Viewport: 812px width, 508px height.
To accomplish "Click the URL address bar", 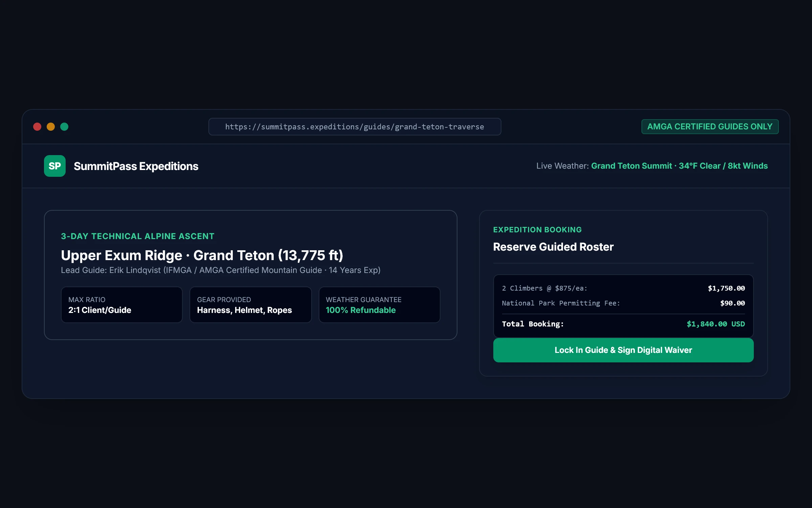I will [355, 127].
